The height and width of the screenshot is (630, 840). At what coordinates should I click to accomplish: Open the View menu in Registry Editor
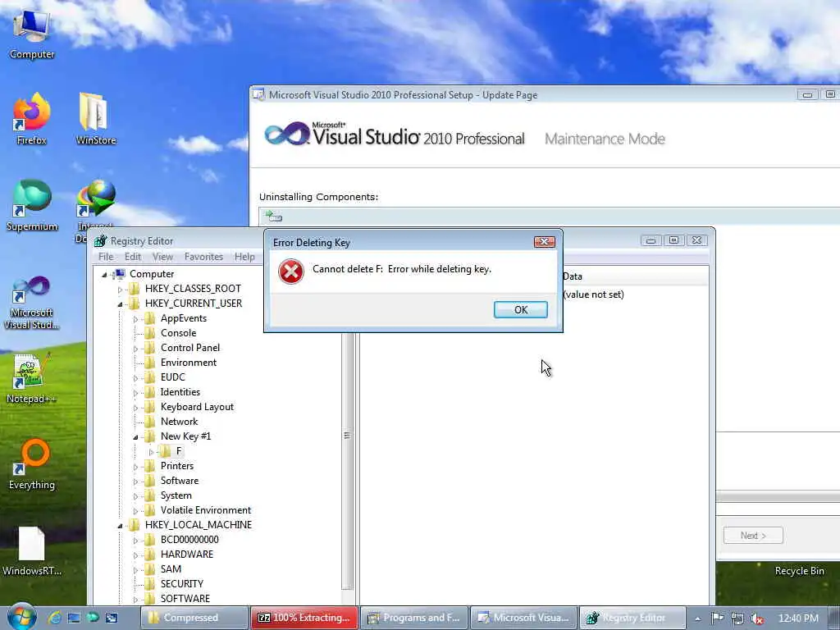pyautogui.click(x=162, y=257)
